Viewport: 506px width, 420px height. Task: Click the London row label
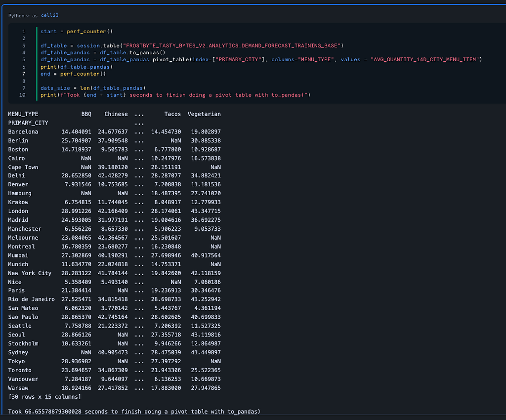pos(18,211)
